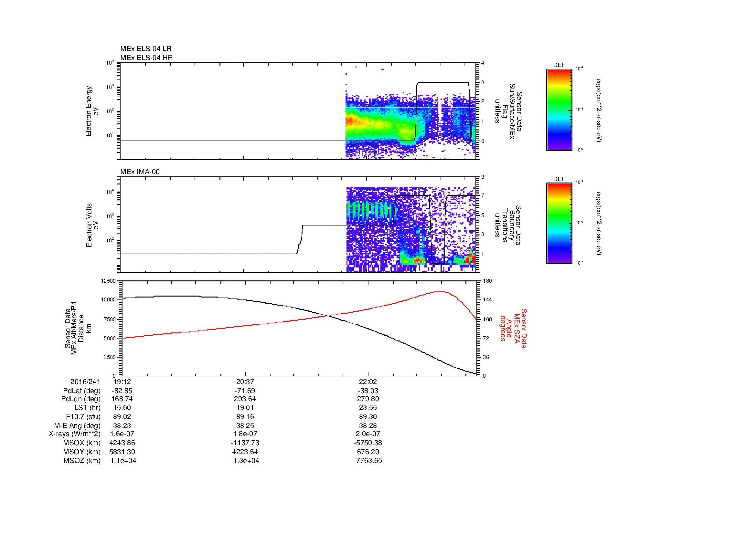
Task: Click the MSOX value '-5750.38'
Action: pyautogui.click(x=368, y=443)
